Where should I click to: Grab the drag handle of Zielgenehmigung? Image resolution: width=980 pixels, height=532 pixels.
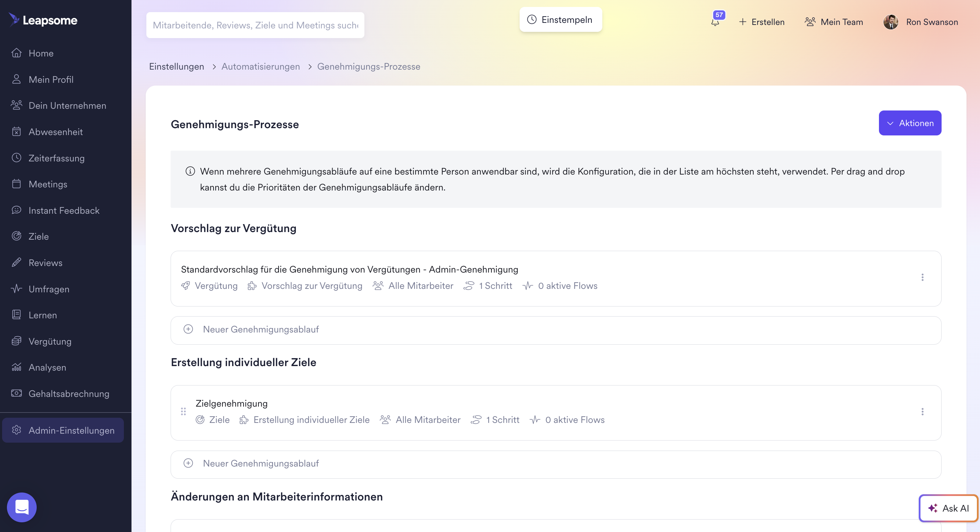click(183, 412)
